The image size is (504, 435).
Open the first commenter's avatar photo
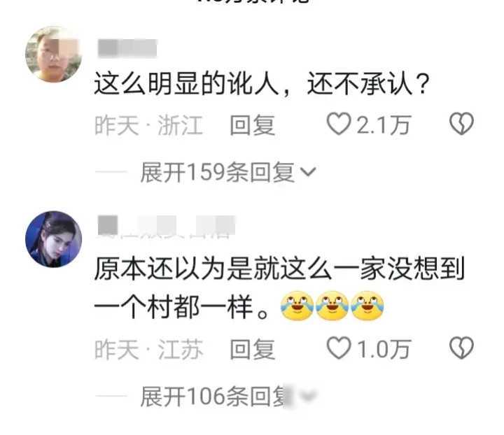point(53,55)
